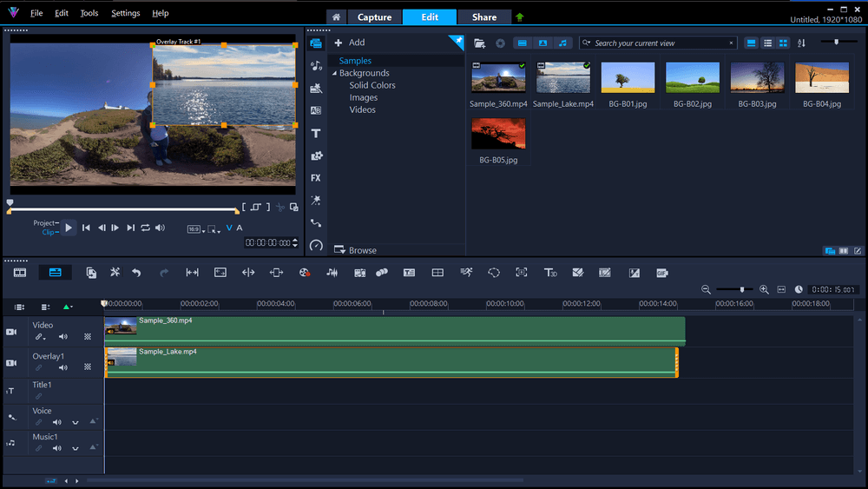The height and width of the screenshot is (489, 868).
Task: Open the Transition library icon labeled AB
Action: click(x=316, y=110)
